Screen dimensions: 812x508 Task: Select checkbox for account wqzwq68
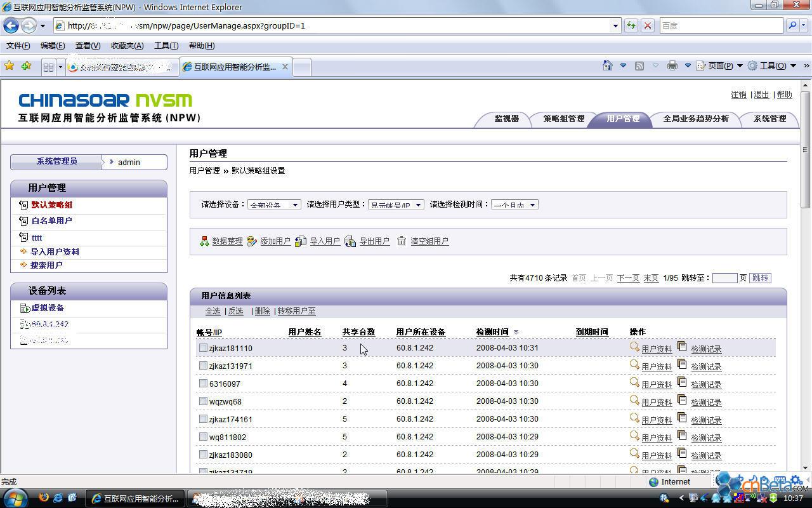[x=203, y=401]
